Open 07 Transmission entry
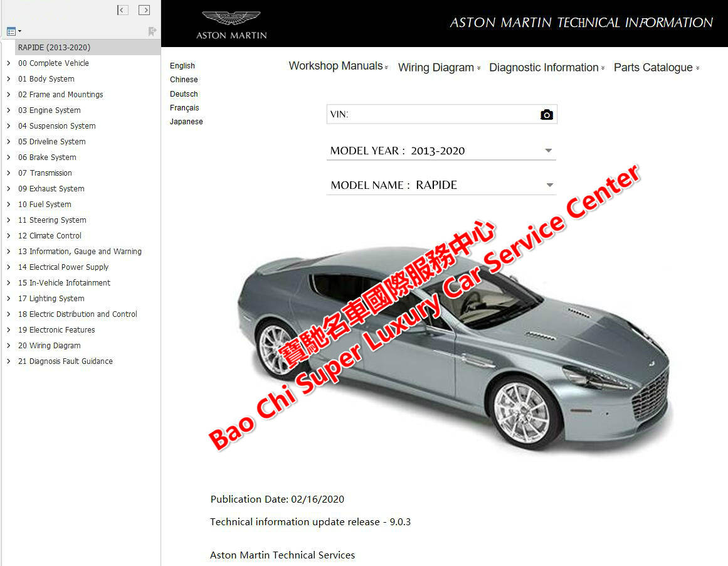 pyautogui.click(x=45, y=173)
